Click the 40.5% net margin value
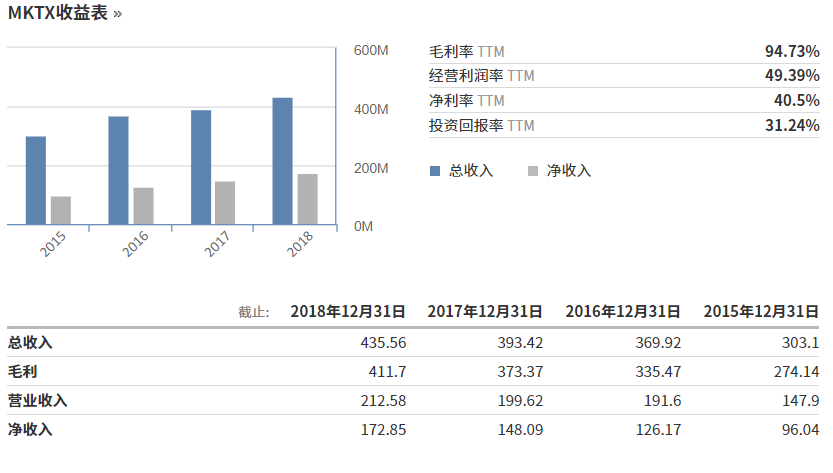Image resolution: width=833 pixels, height=473 pixels. pyautogui.click(x=797, y=100)
